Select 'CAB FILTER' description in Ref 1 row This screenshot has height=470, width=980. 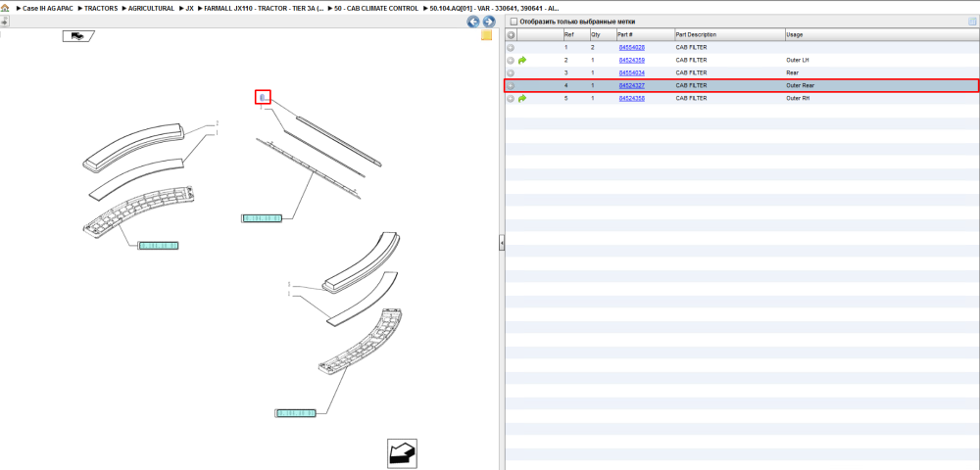tap(691, 47)
